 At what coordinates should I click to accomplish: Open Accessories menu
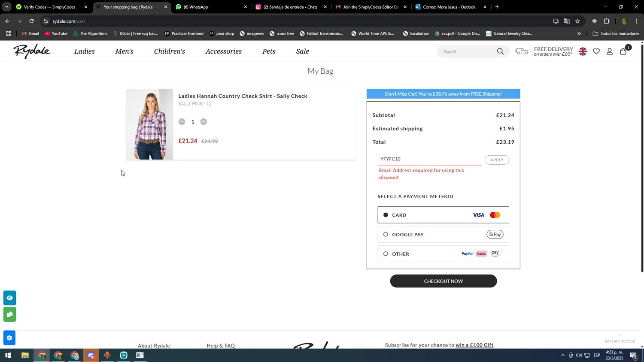coord(224,51)
